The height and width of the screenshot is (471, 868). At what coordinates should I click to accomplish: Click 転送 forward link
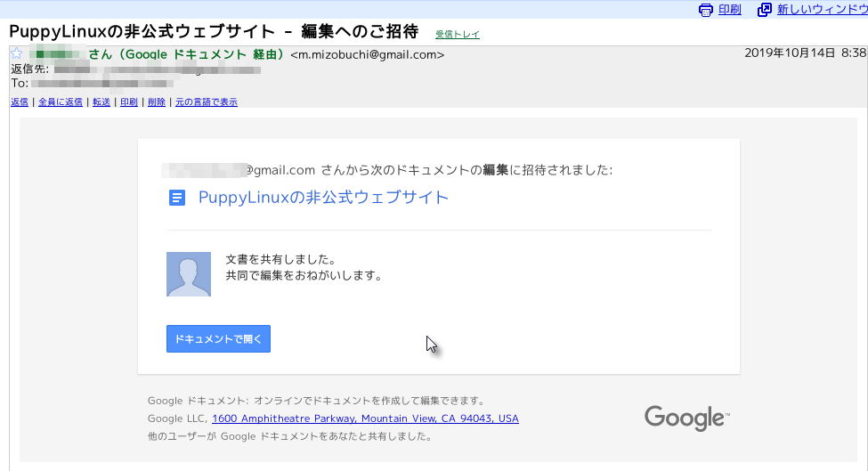coord(101,102)
